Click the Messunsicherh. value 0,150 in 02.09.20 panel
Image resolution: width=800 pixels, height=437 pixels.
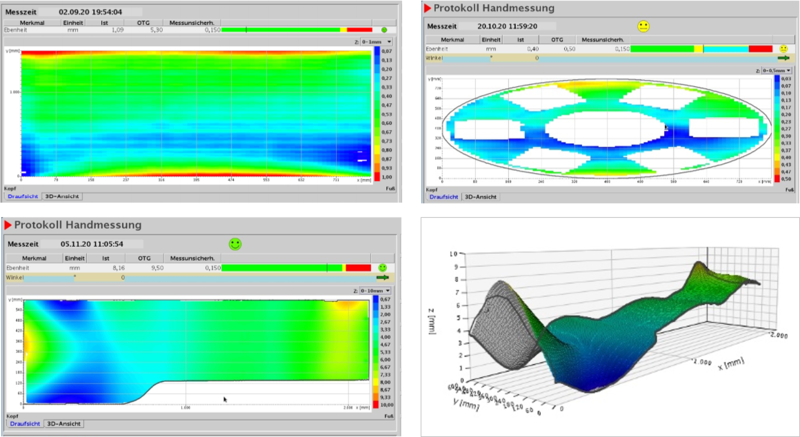tap(213, 30)
